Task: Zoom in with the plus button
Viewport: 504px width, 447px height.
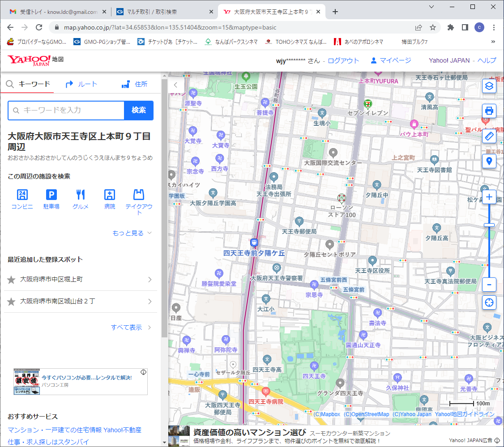Action: click(489, 197)
